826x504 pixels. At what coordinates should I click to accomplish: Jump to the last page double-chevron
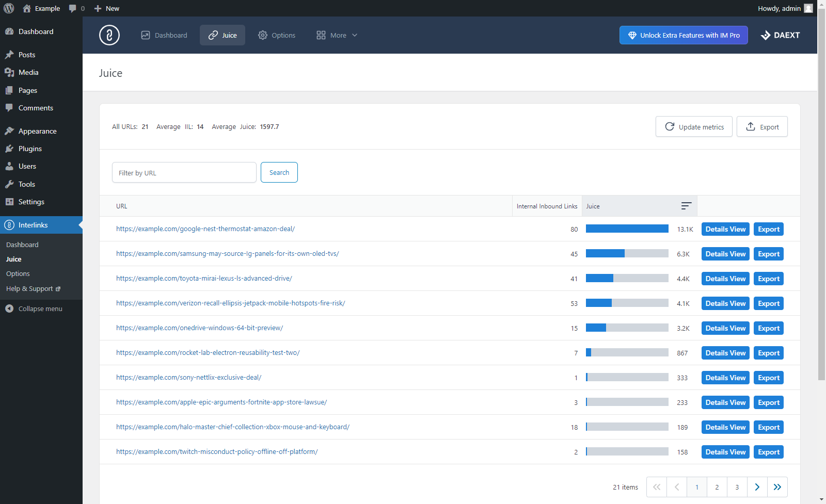click(777, 487)
